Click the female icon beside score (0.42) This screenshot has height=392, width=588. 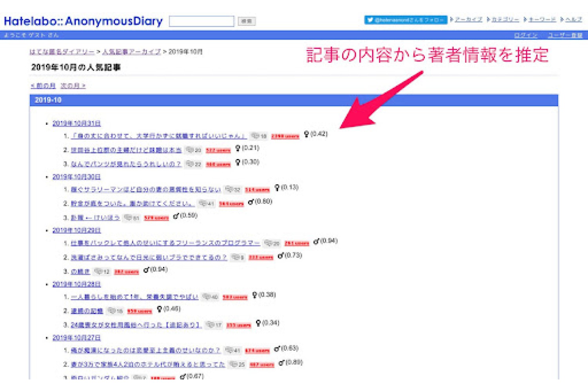(x=307, y=134)
